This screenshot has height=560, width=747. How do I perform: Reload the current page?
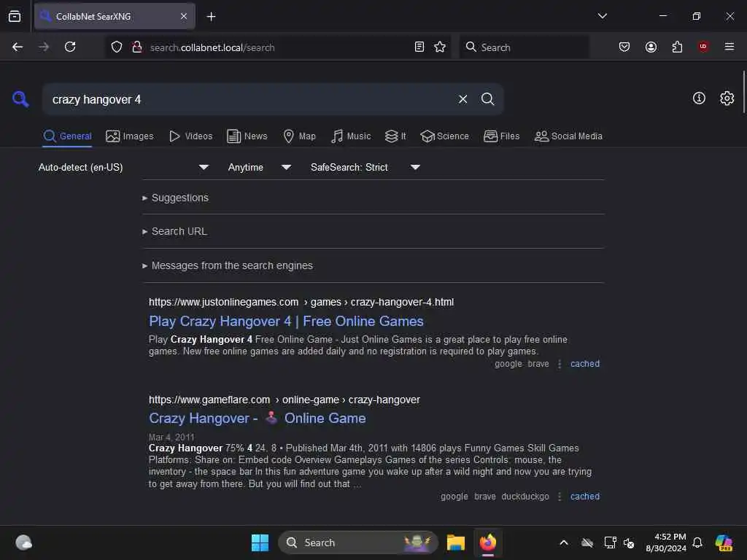point(70,47)
